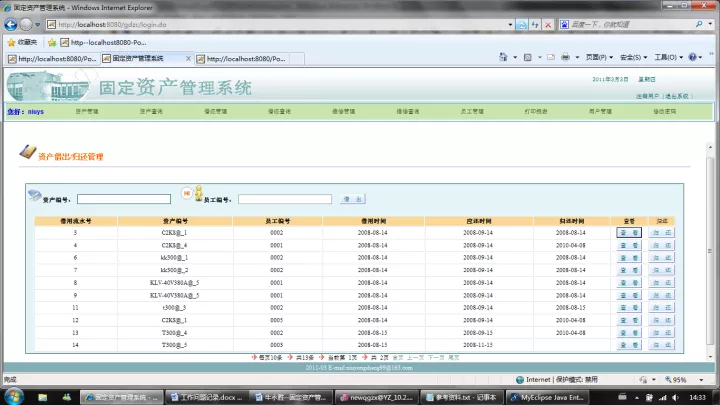Expand the address bar history dropdown arrow

tap(510, 25)
